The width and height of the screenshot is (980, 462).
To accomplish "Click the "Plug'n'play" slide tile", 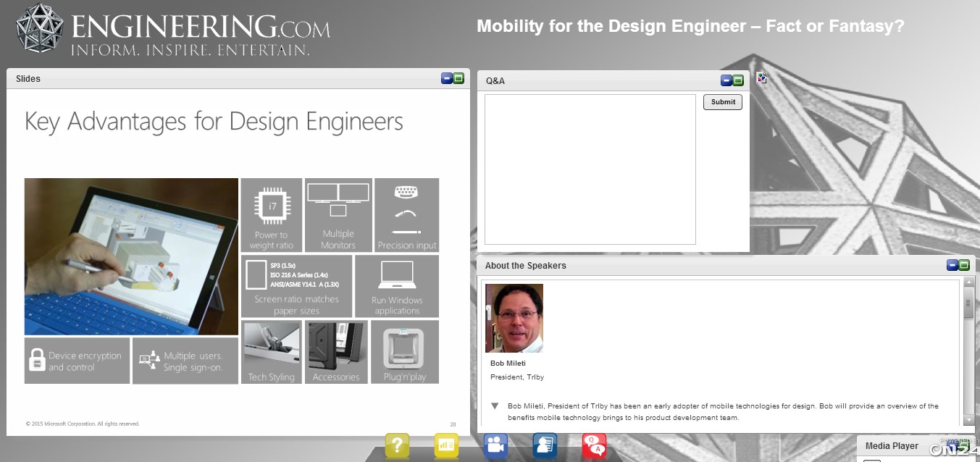I will pos(405,352).
